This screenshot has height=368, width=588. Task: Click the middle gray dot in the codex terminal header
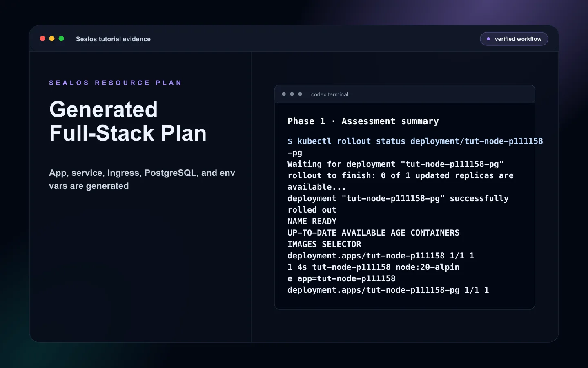click(292, 94)
